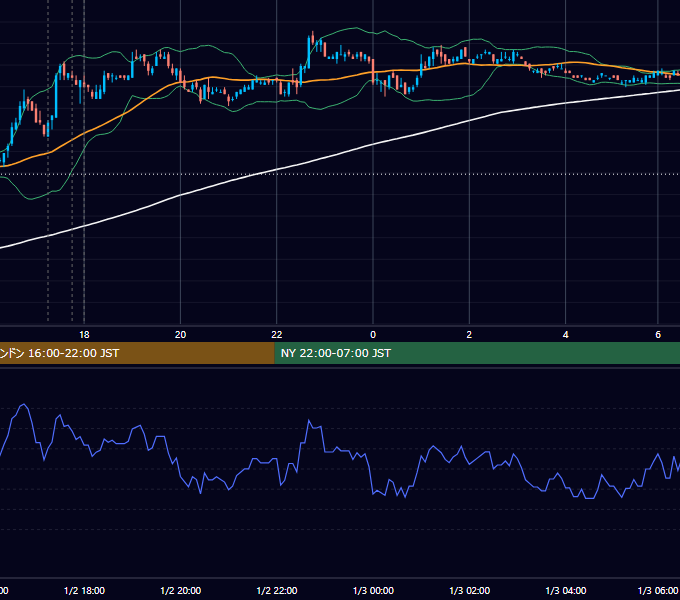
Task: Click the 1/2 18:00 label on oscillator axis
Action: [84, 591]
